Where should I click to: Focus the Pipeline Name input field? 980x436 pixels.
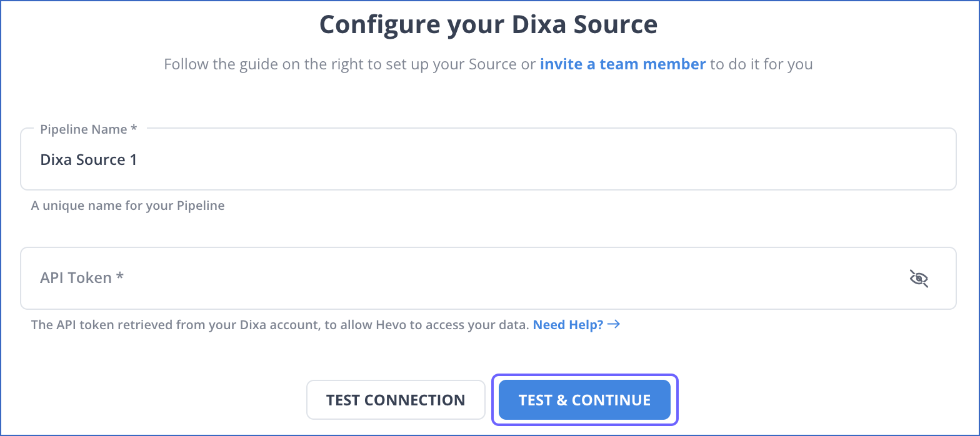point(488,159)
